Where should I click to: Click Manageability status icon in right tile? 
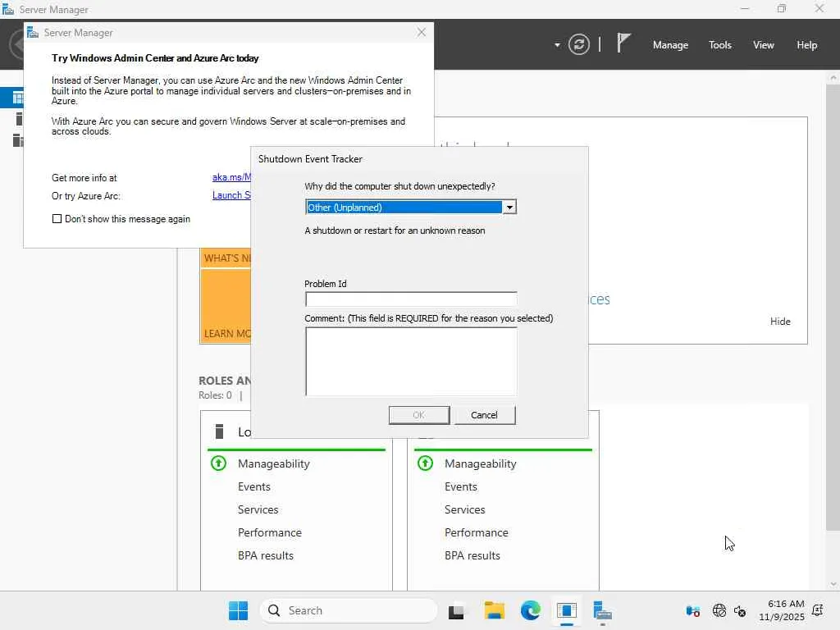pyautogui.click(x=426, y=463)
